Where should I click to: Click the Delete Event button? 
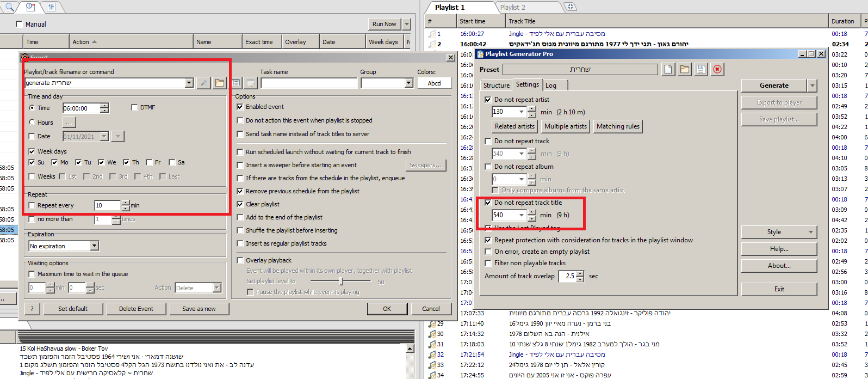(x=137, y=309)
